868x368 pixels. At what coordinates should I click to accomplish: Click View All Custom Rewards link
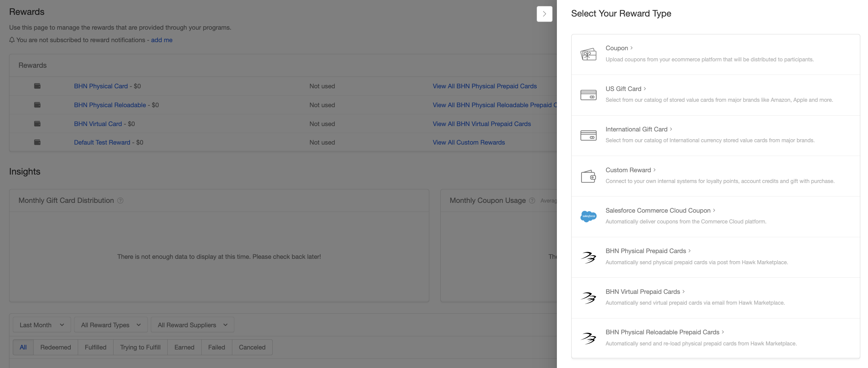469,142
